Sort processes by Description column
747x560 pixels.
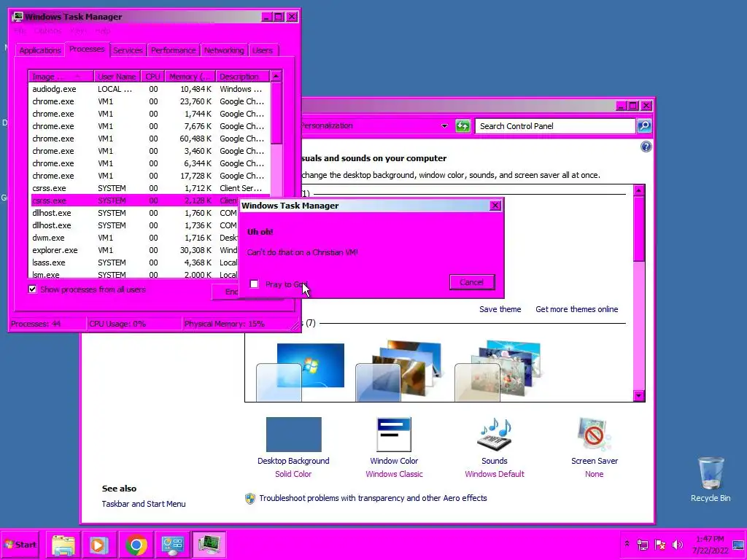242,77
